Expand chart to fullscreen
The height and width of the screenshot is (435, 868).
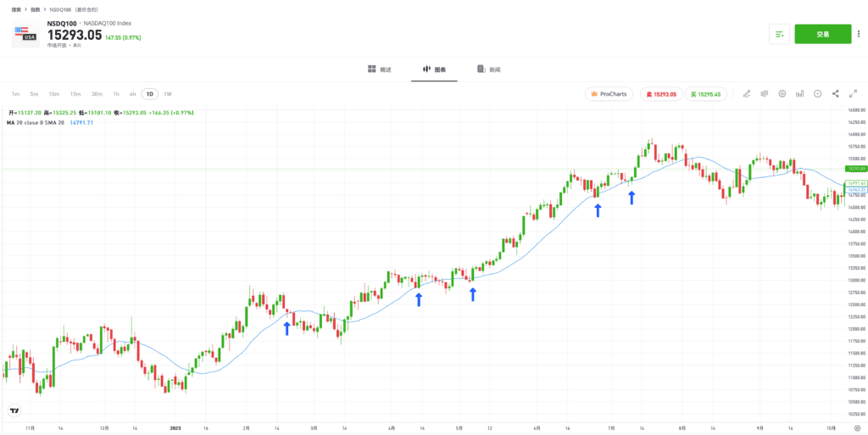[853, 94]
